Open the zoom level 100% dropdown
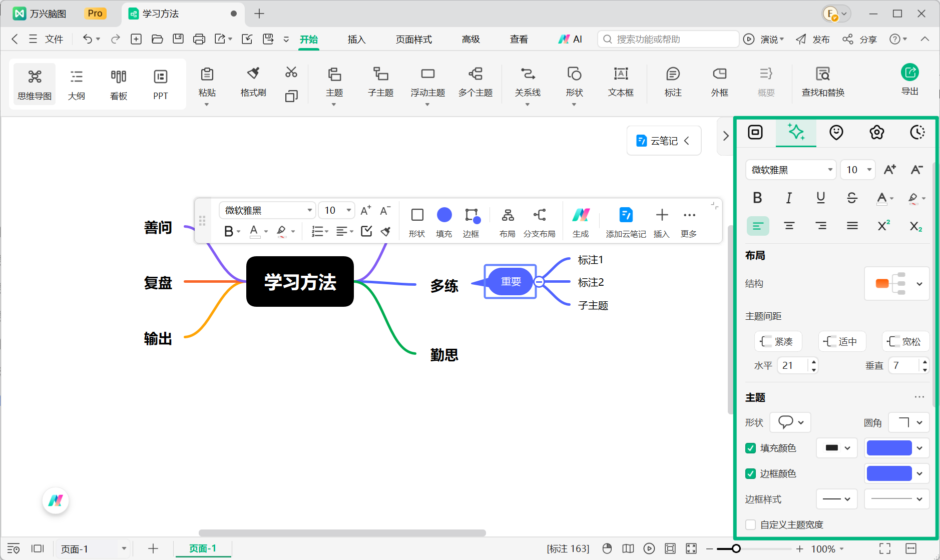This screenshot has width=940, height=560. click(x=827, y=549)
